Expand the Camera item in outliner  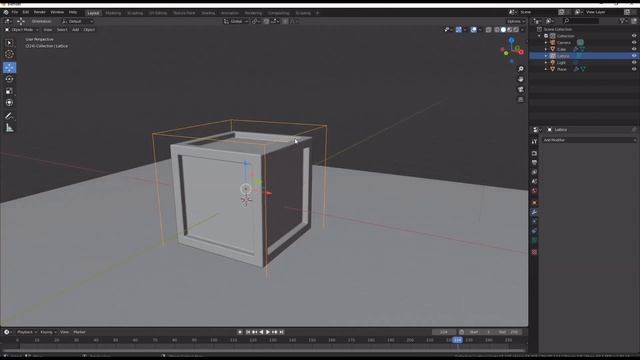point(546,42)
